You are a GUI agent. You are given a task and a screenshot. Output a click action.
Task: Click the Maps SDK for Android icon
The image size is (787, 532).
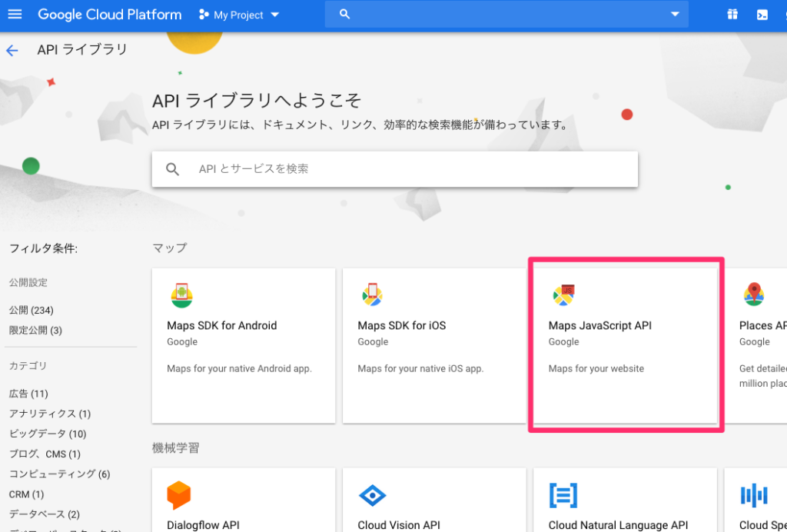point(181,295)
